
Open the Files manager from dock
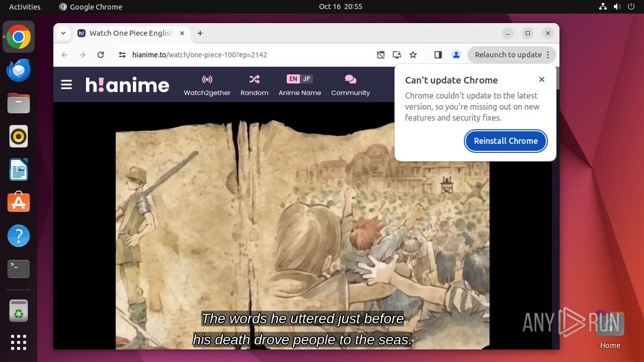click(x=19, y=103)
